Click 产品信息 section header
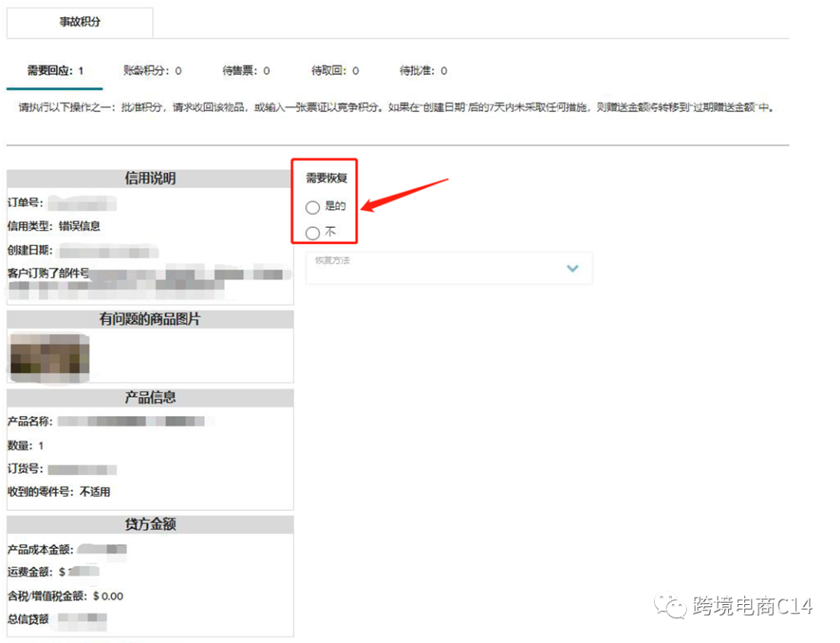Screen dimensions: 840x643 tap(150, 398)
